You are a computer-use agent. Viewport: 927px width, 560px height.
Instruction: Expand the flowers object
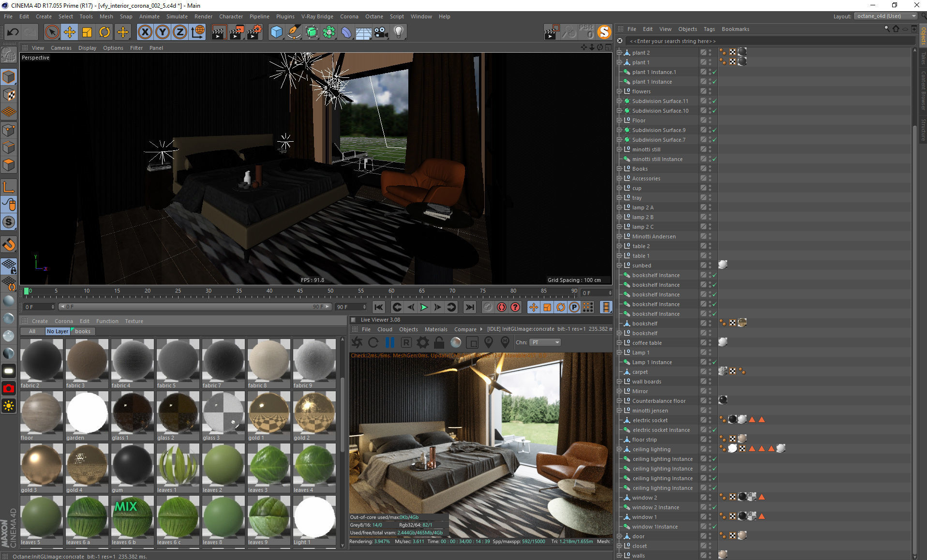click(x=619, y=91)
